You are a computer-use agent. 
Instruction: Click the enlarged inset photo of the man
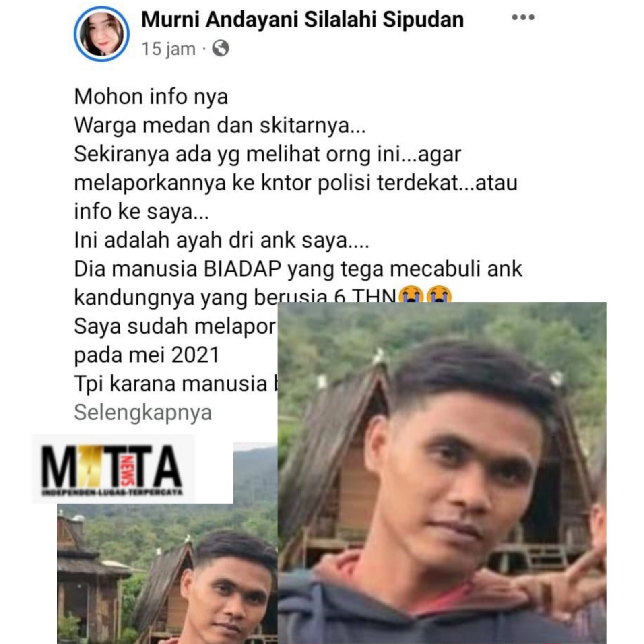point(442,473)
